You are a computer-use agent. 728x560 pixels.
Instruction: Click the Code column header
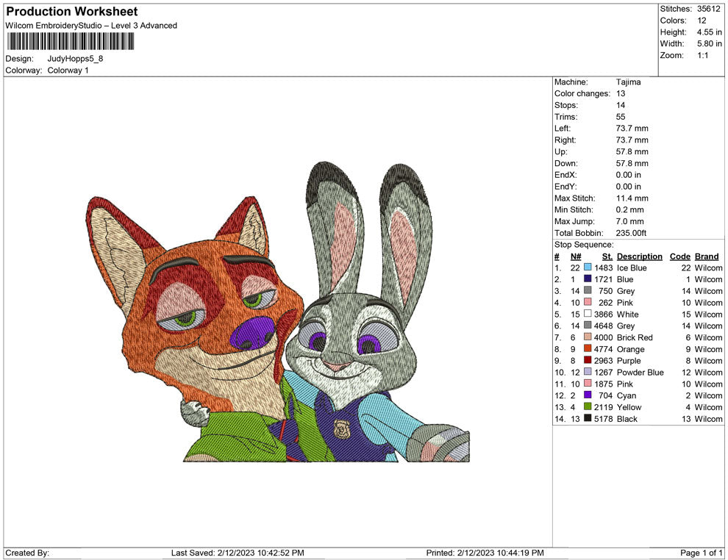pos(679,256)
